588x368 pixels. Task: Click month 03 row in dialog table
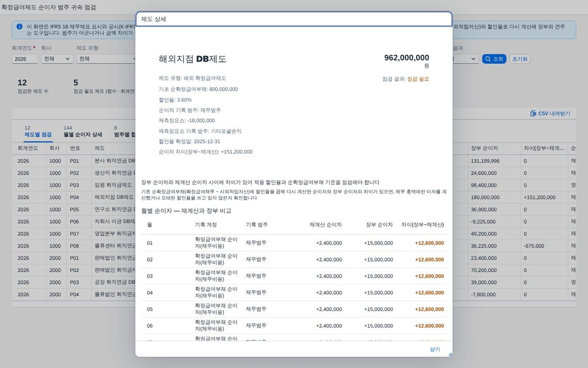(294, 276)
